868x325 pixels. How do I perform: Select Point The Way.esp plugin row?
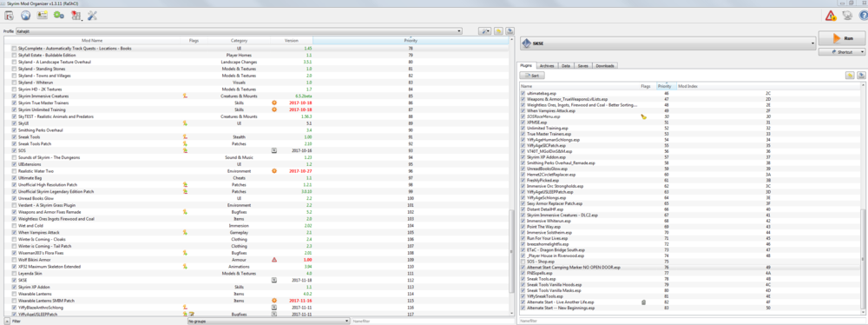(x=690, y=227)
